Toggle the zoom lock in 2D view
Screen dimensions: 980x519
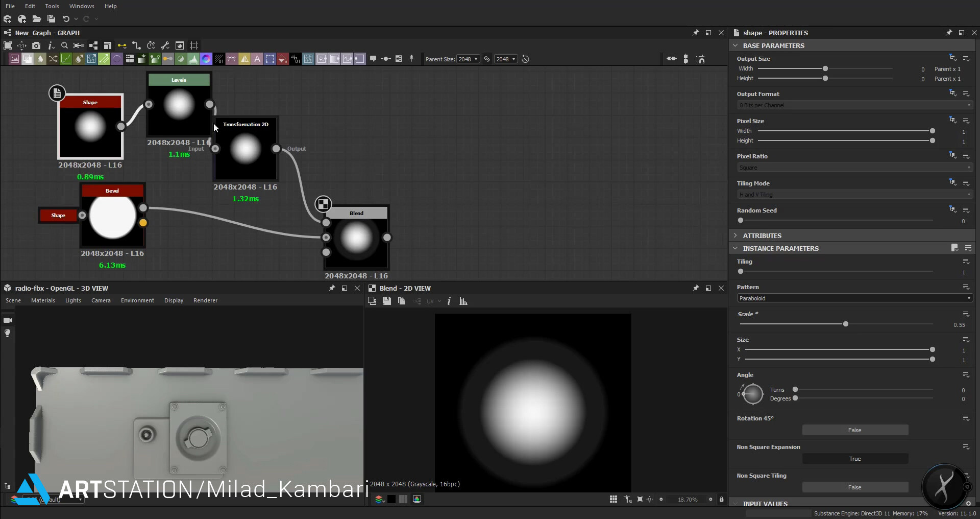[721, 499]
